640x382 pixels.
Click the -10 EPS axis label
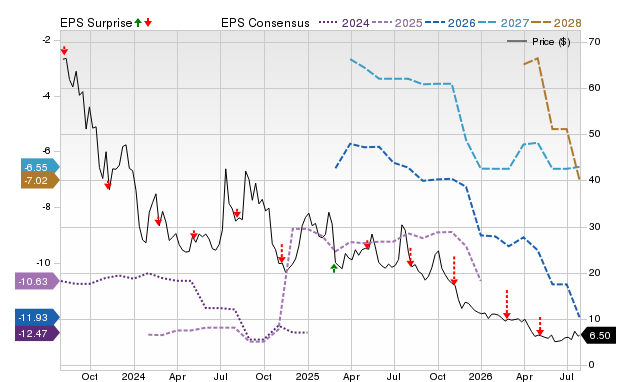(44, 263)
